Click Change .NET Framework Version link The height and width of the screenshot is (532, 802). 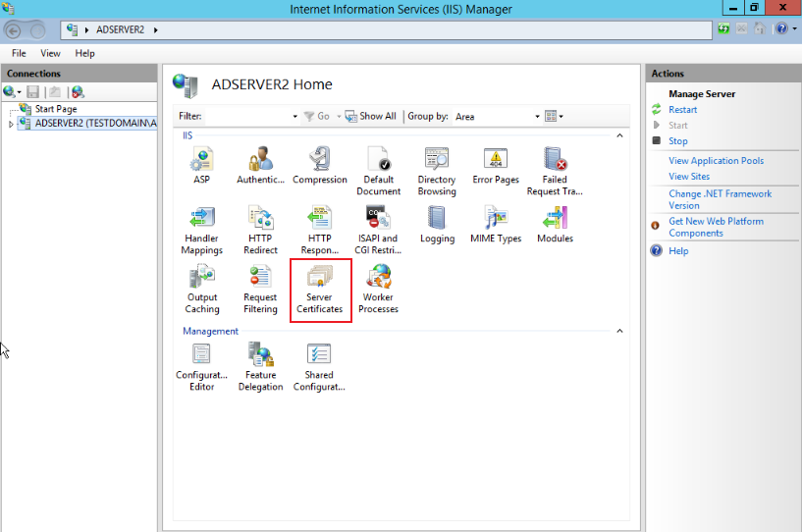[x=721, y=199]
